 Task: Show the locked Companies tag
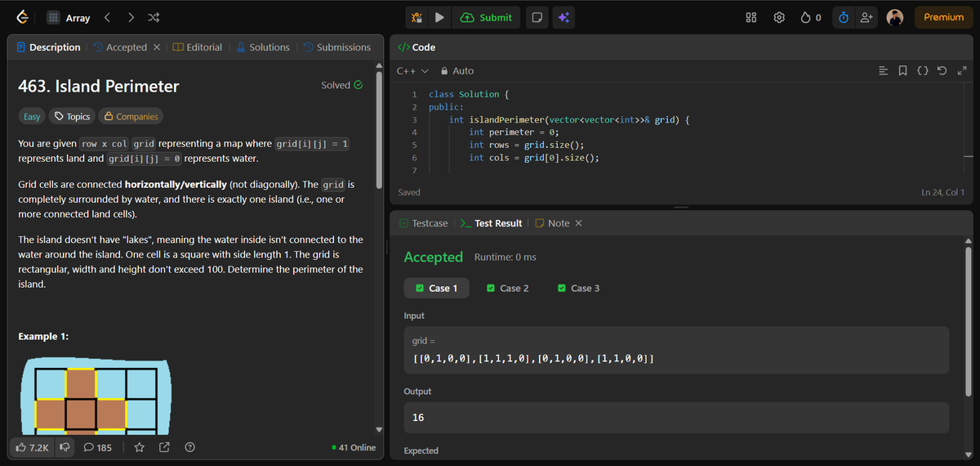pyautogui.click(x=131, y=117)
